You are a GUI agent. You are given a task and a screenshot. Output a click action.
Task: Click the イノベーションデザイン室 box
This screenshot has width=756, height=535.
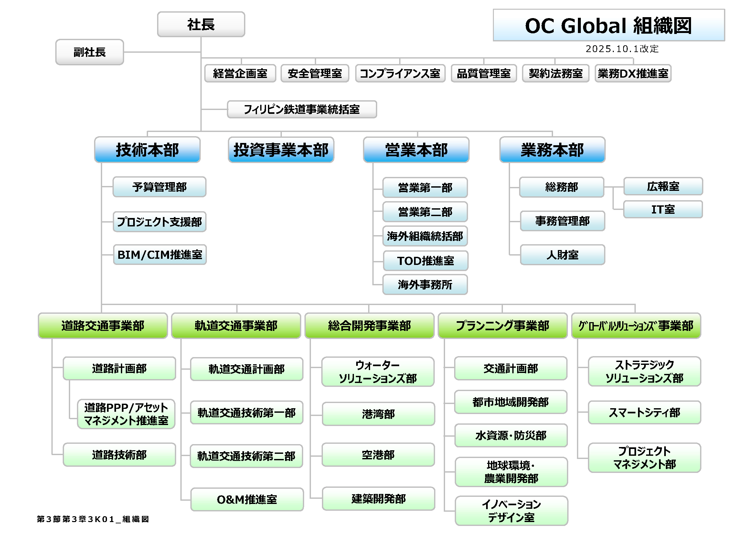click(511, 511)
